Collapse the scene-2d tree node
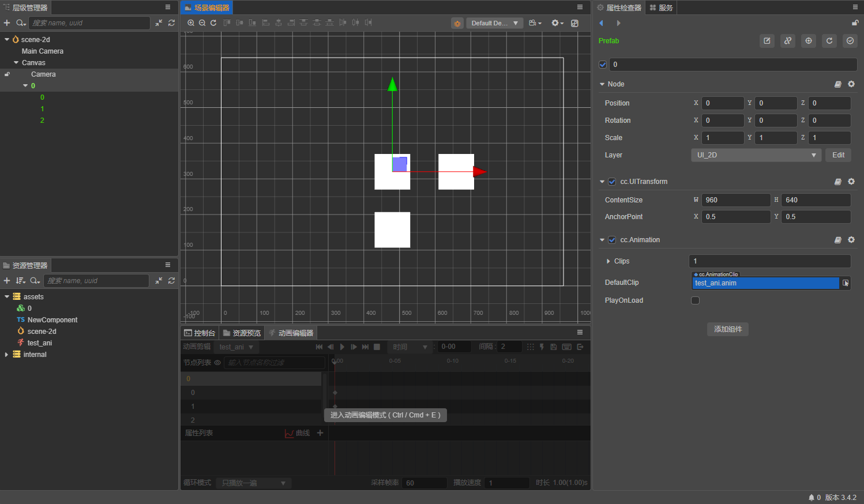 (x=7, y=40)
